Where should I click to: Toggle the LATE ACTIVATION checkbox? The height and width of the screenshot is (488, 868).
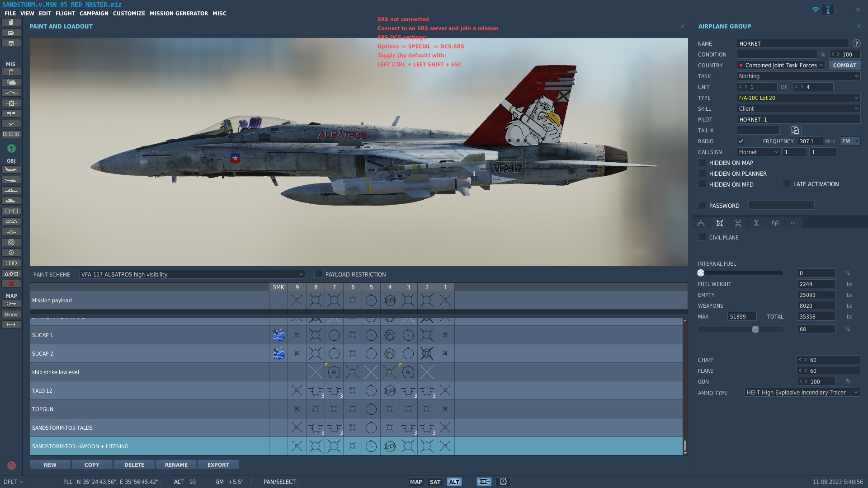pyautogui.click(x=786, y=184)
